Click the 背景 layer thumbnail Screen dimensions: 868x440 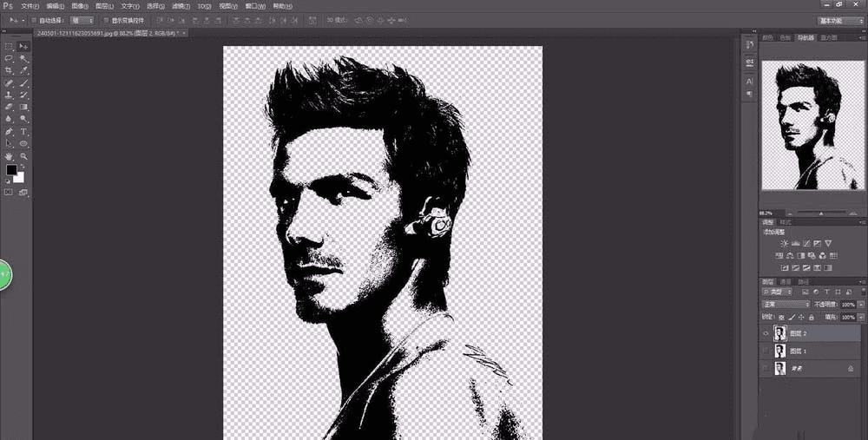[x=779, y=369]
